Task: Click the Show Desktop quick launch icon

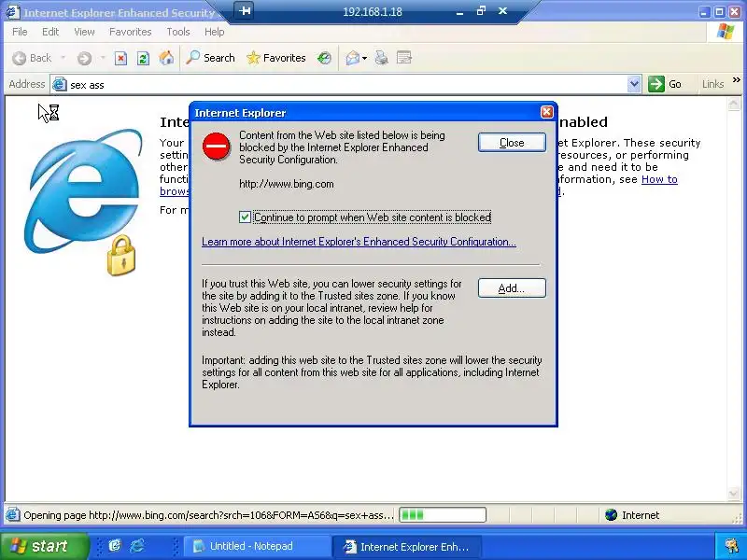Action: (115, 546)
